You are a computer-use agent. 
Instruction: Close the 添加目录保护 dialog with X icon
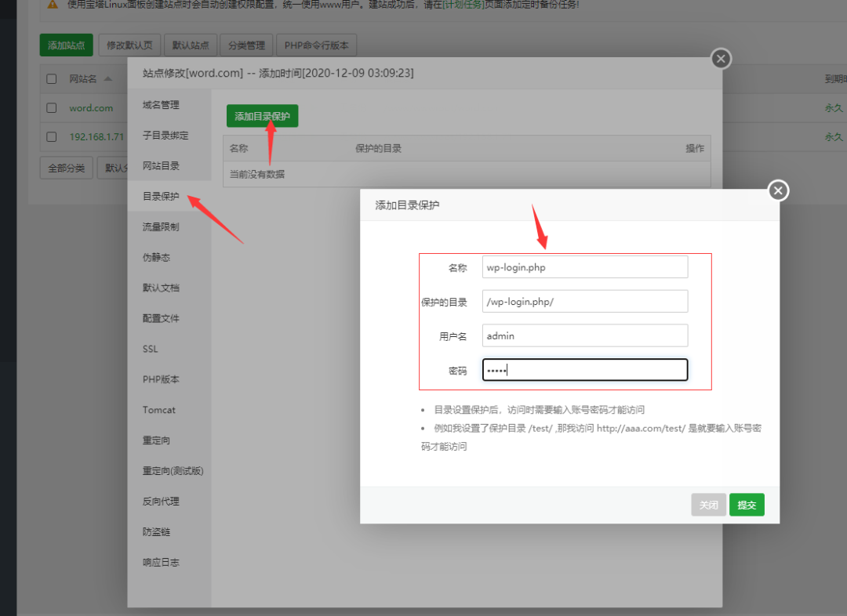[777, 190]
